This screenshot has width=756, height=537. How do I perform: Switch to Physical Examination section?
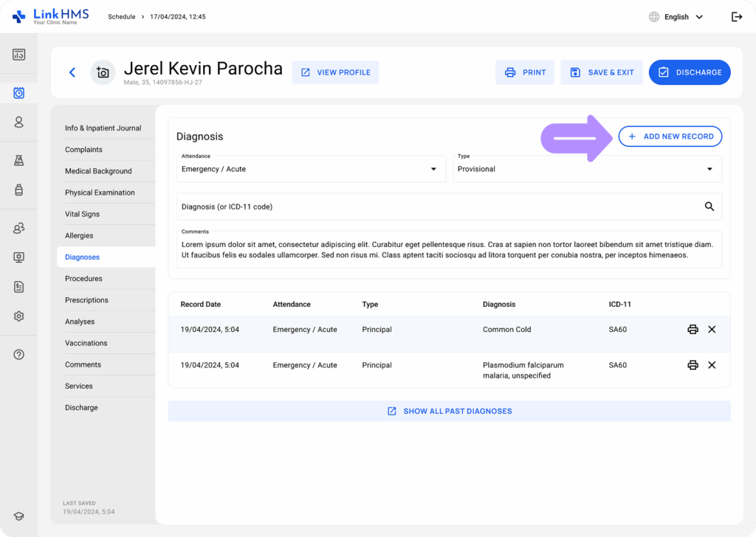tap(100, 193)
